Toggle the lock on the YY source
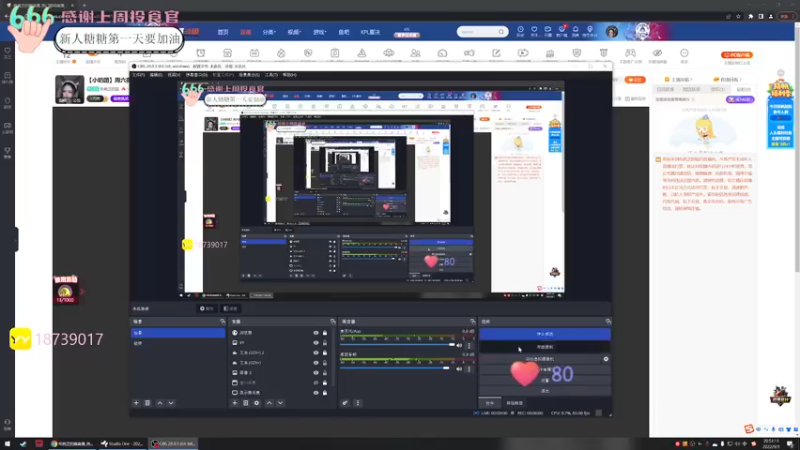Viewport: 800px width, 450px height. 324,343
